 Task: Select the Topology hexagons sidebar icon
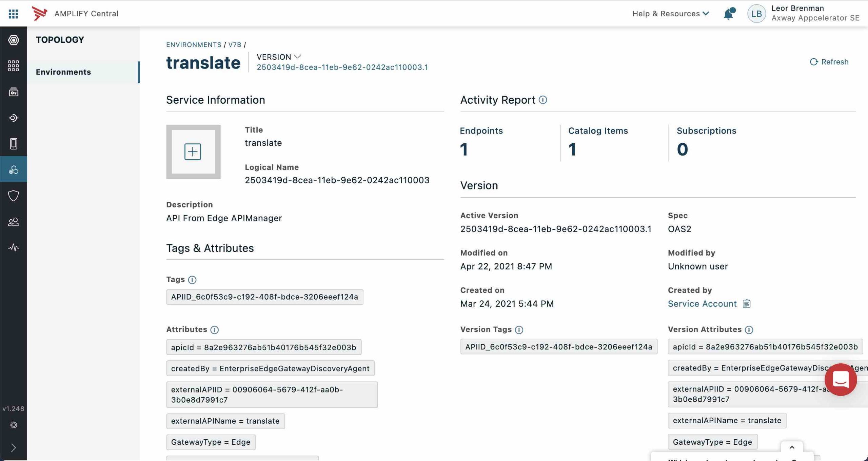pos(14,169)
